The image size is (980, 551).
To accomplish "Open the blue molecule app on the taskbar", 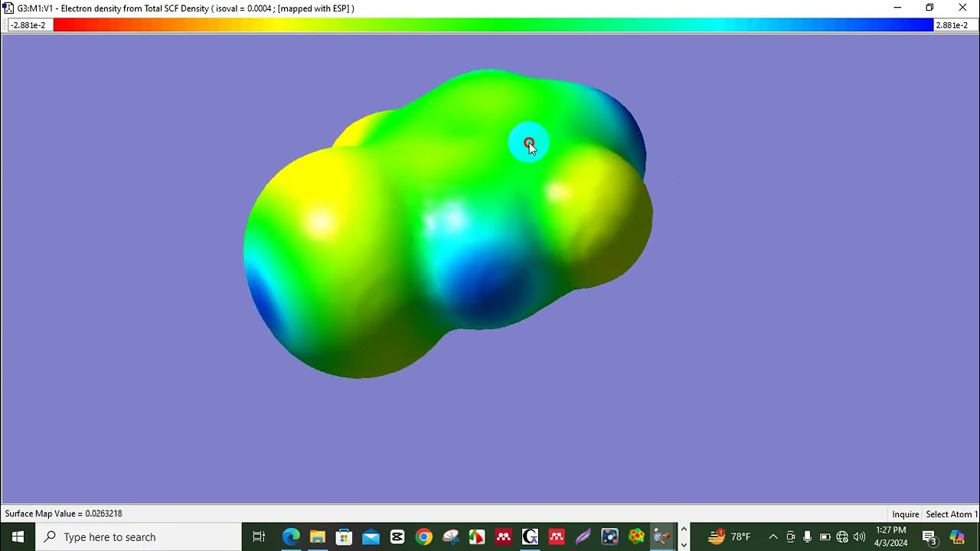I will pyautogui.click(x=609, y=537).
